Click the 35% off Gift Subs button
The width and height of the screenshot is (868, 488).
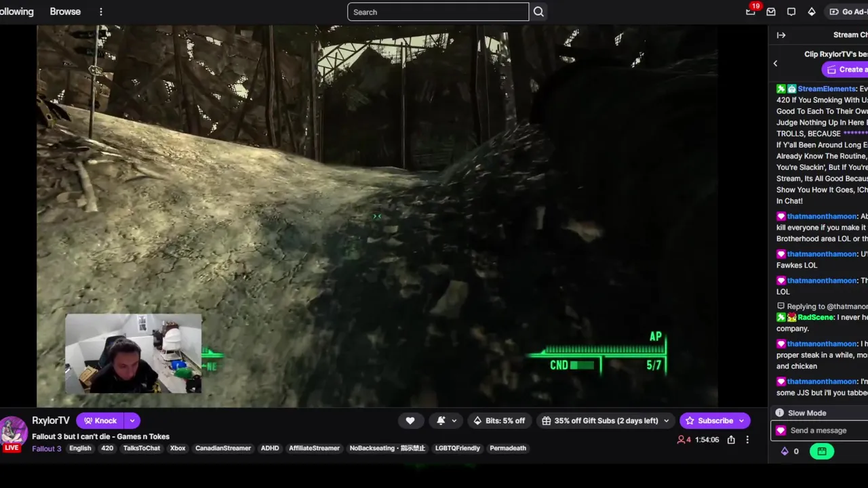[599, 421]
